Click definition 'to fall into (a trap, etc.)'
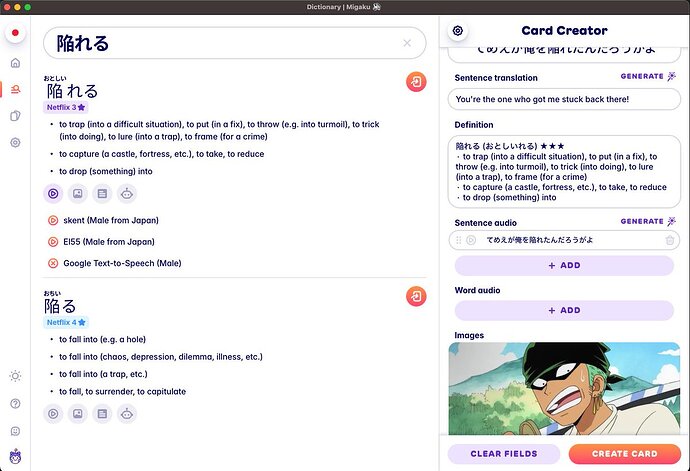690x471 pixels. pyautogui.click(x=103, y=374)
